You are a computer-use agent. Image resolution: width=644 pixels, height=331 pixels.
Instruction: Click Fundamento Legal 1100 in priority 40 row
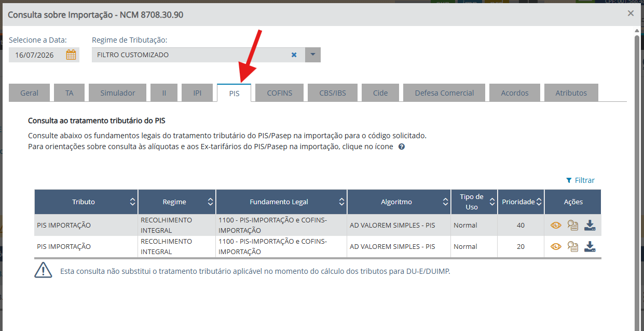pyautogui.click(x=273, y=225)
